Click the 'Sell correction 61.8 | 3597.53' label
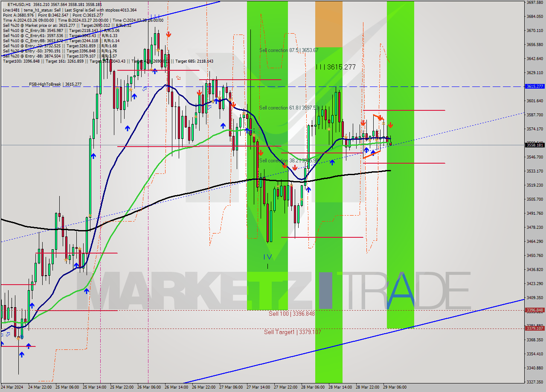 pyautogui.click(x=289, y=108)
